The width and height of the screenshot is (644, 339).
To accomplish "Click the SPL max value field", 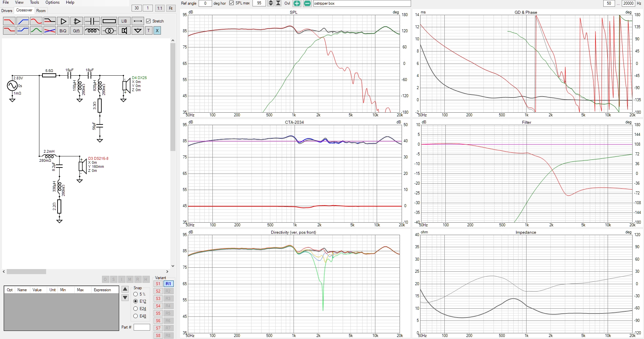I will 259,3.
